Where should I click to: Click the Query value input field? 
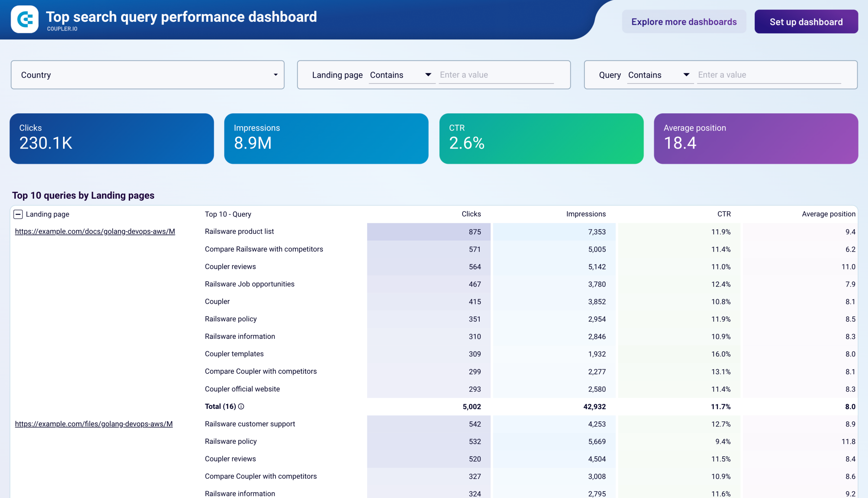[769, 75]
